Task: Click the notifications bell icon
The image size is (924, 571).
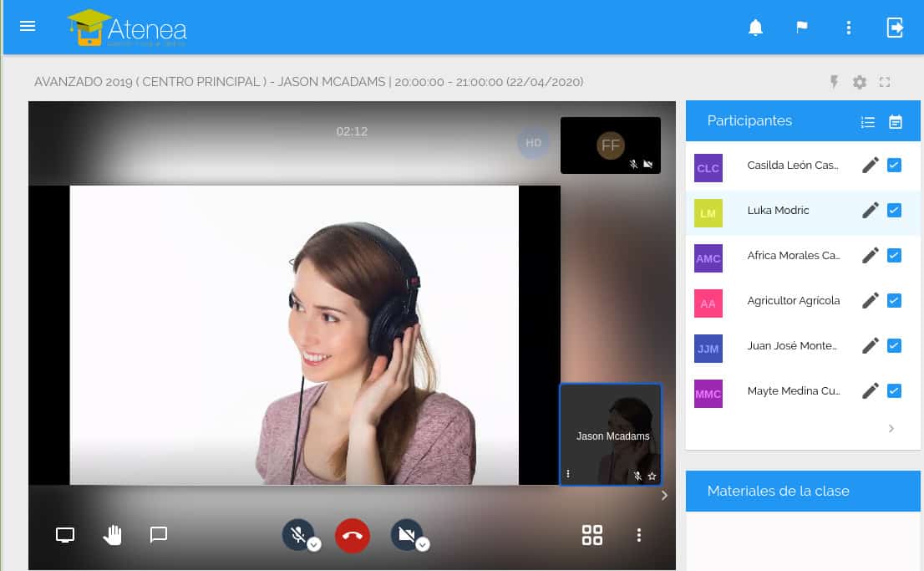Action: tap(755, 28)
